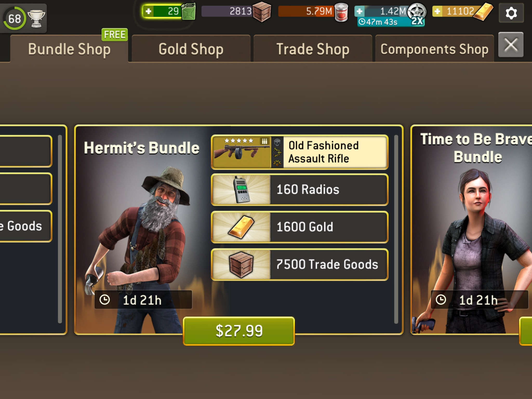Add XP with teal plus button
Viewport: 532px width, 399px height.
[360, 11]
